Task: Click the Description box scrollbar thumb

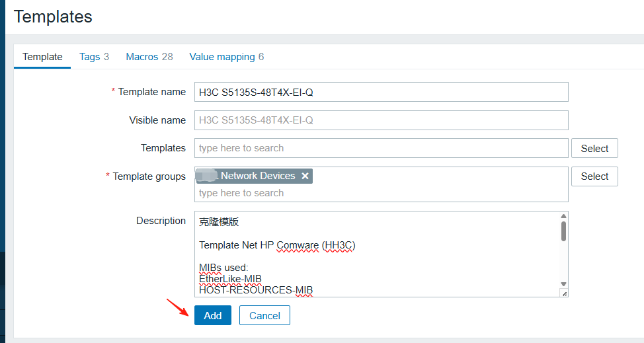Action: [563, 231]
